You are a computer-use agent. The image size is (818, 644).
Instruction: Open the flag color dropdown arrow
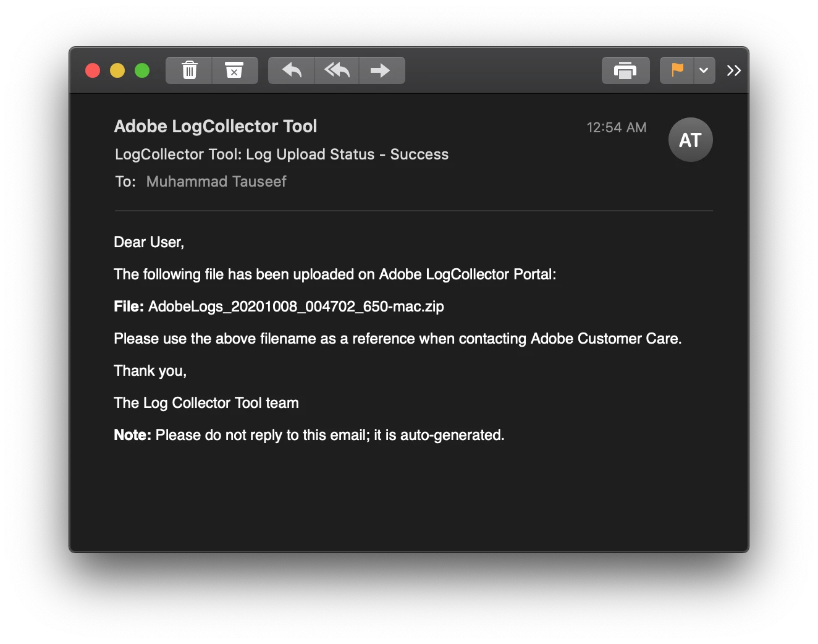point(704,70)
